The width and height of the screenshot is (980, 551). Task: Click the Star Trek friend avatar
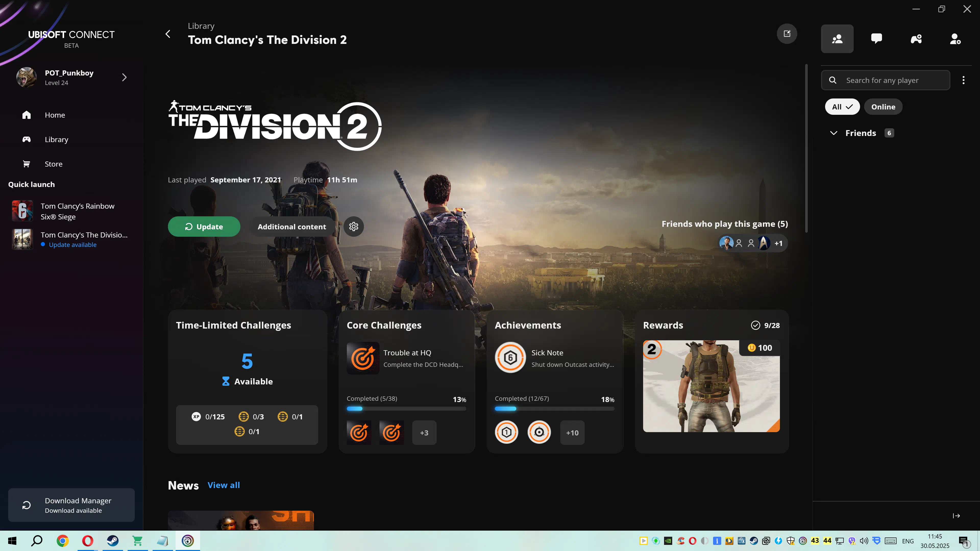763,243
